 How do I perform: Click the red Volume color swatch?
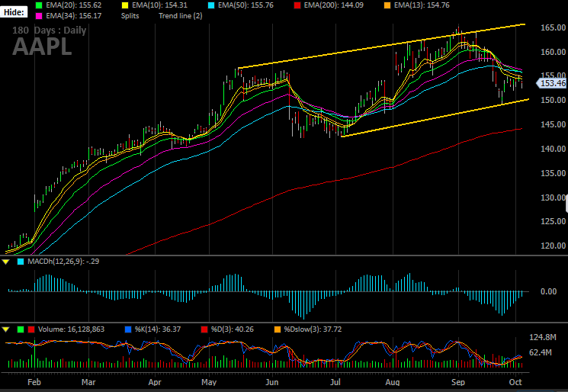31,329
